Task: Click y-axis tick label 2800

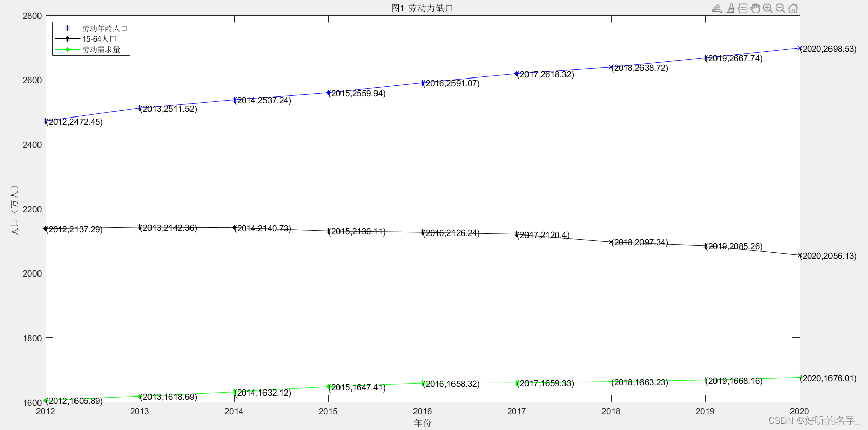Action: (32, 16)
